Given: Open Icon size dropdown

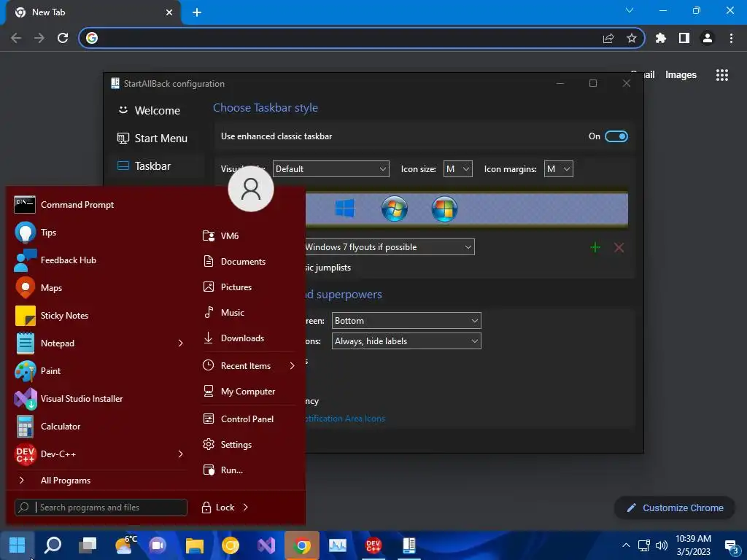Looking at the screenshot, I should click(x=457, y=169).
